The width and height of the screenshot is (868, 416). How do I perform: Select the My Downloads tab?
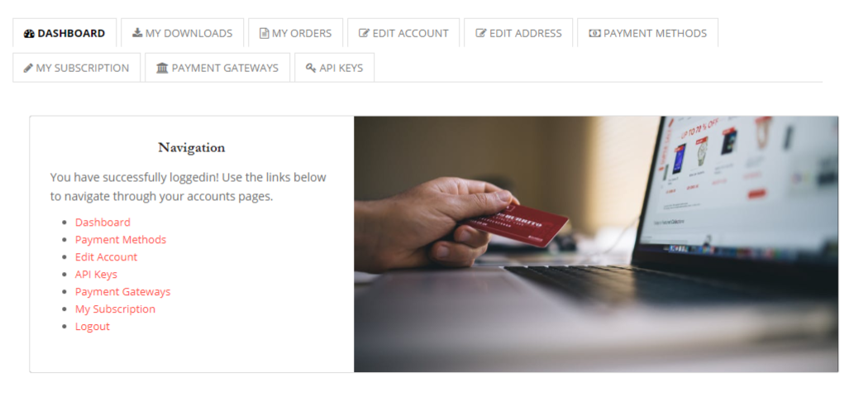183,33
